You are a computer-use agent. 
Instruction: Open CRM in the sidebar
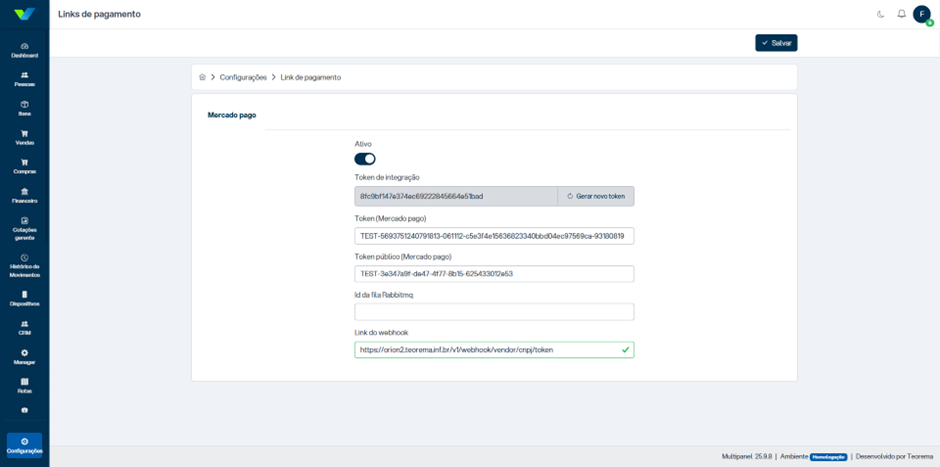[x=25, y=327]
